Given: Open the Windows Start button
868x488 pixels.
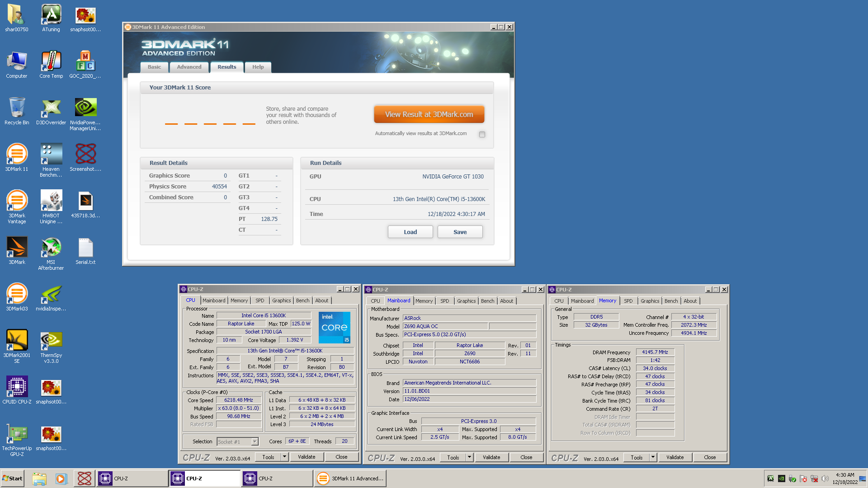Looking at the screenshot, I should [x=13, y=479].
